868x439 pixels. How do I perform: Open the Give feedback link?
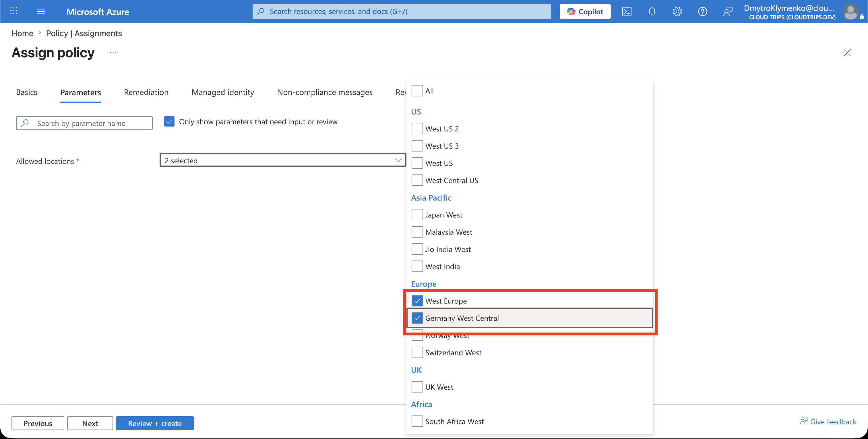pyautogui.click(x=828, y=421)
